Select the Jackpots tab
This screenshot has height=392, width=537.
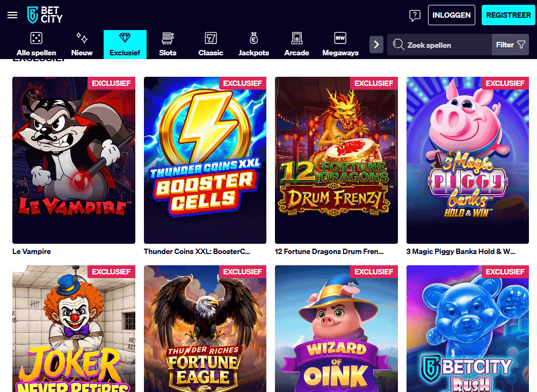click(254, 45)
